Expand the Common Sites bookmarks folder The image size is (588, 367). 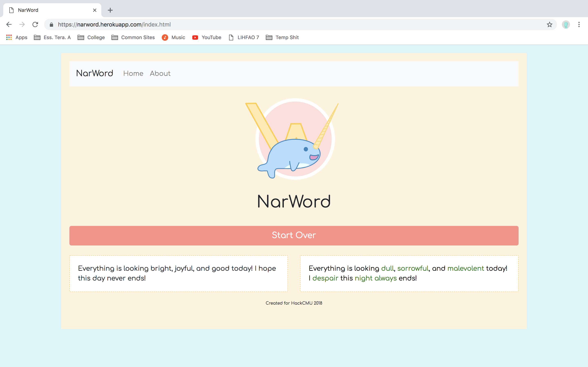click(x=133, y=37)
